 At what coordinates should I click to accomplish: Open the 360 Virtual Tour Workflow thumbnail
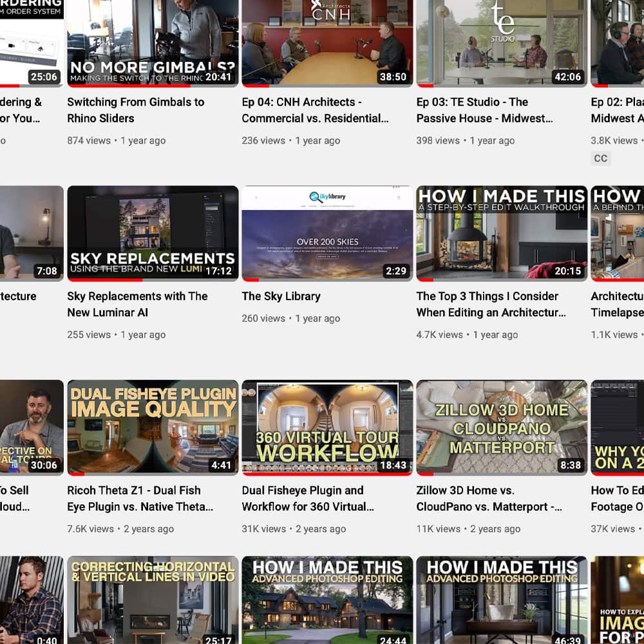point(327,428)
